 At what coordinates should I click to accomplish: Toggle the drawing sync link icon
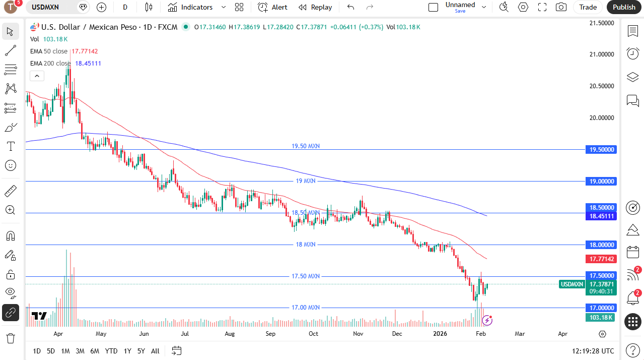[x=10, y=313]
